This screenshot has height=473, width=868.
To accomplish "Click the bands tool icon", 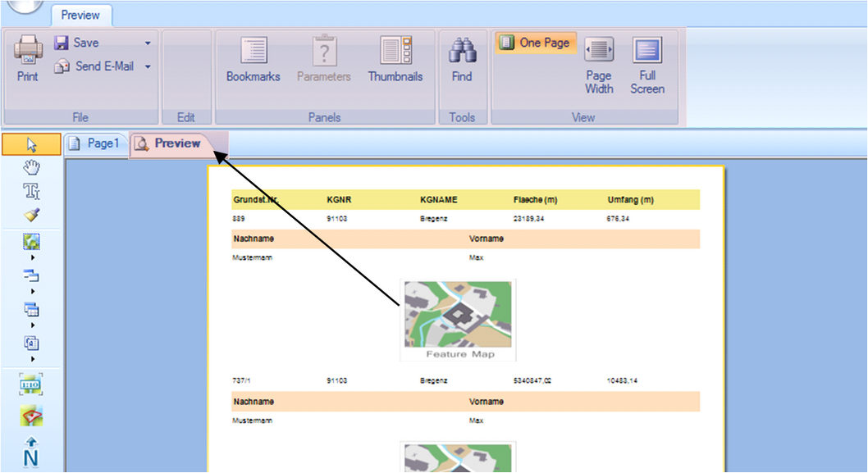I will 31,275.
